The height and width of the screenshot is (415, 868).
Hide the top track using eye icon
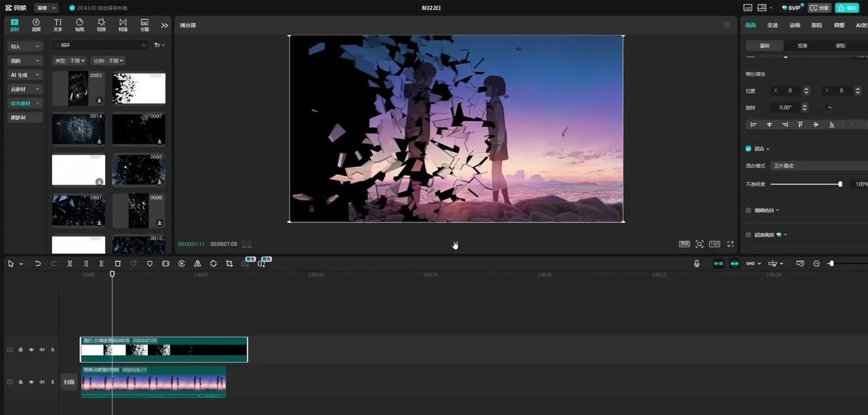31,350
